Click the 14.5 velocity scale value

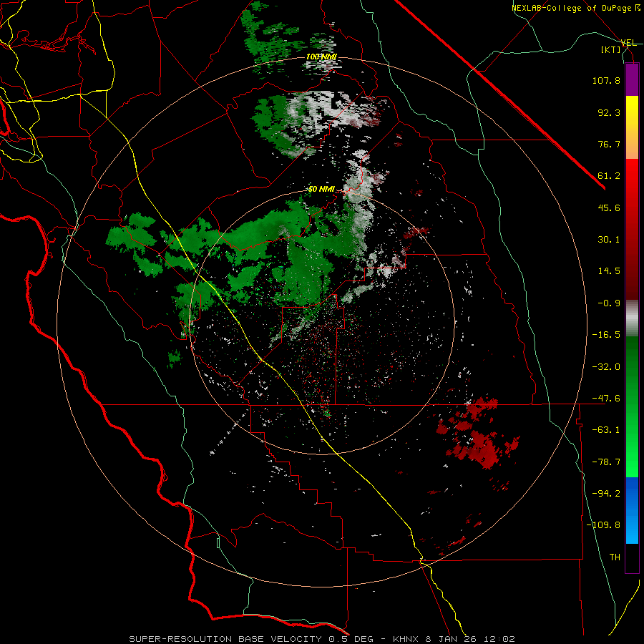point(609,271)
